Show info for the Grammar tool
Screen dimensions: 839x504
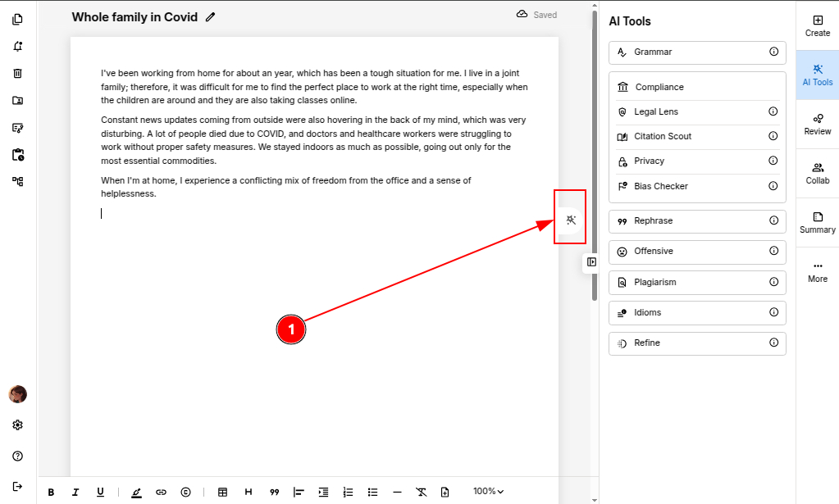(773, 52)
